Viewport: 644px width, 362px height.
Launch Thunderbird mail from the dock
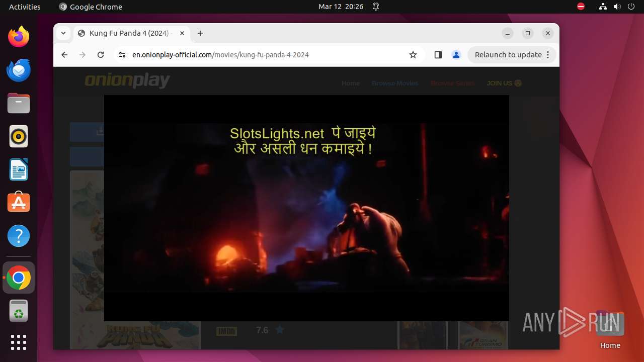point(19,70)
